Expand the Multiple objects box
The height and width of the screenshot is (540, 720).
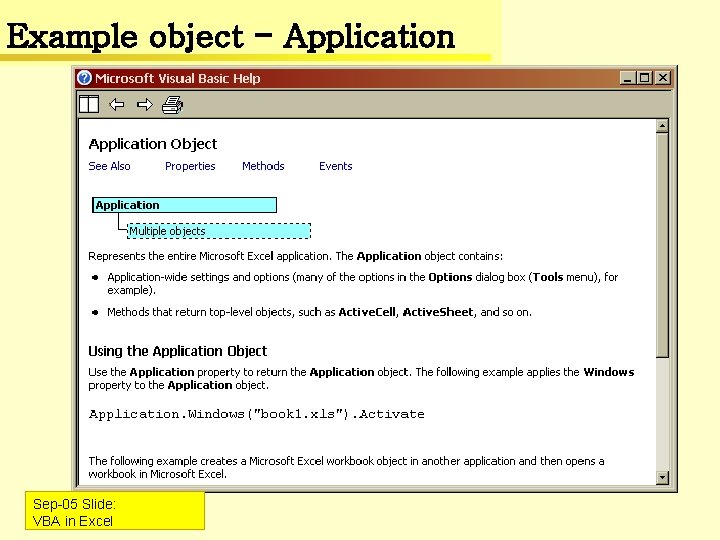219,231
